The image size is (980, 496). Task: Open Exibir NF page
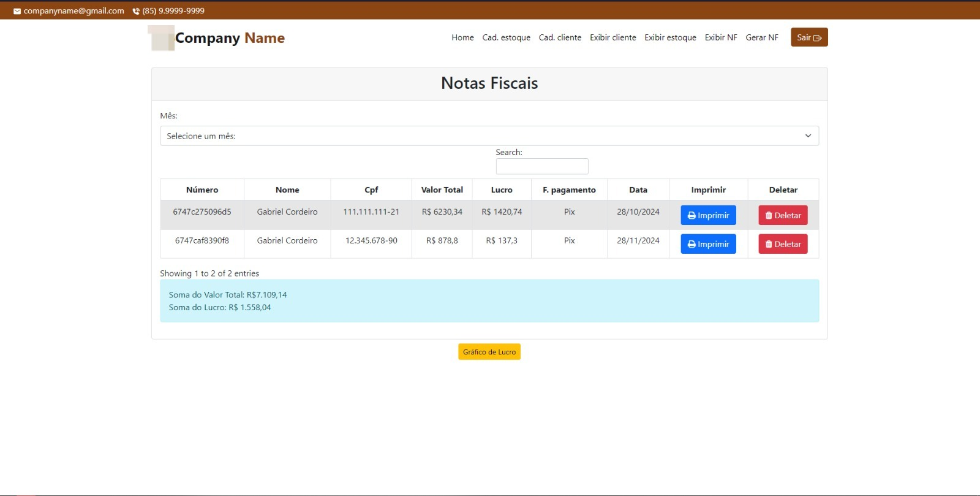pyautogui.click(x=721, y=37)
